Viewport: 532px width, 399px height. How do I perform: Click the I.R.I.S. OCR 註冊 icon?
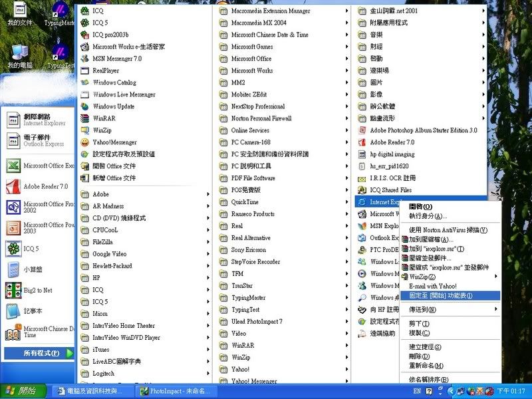tap(362, 178)
